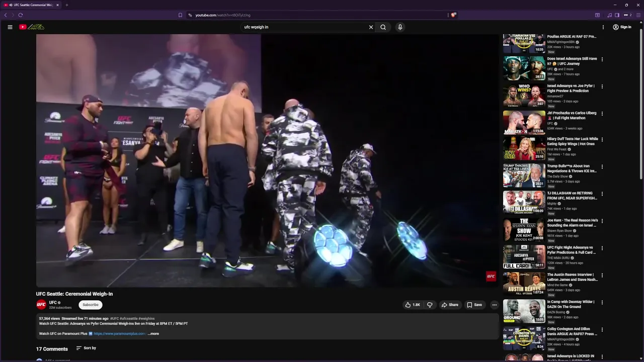Like the video with thumbs-up 1.8K
644x362 pixels.
[x=413, y=305]
